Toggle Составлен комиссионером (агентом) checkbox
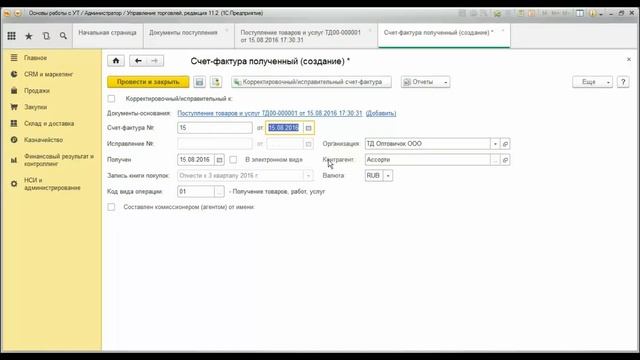The width and height of the screenshot is (640, 360). pyautogui.click(x=111, y=207)
